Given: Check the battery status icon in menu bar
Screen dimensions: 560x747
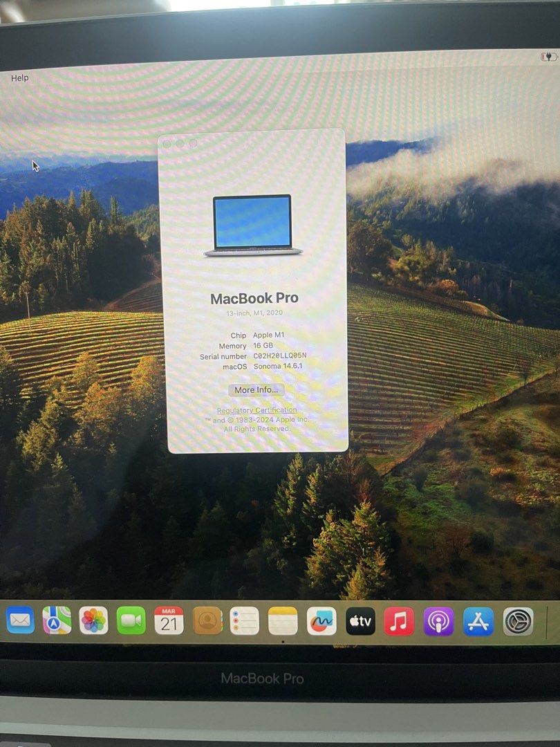Looking at the screenshot, I should (548, 57).
